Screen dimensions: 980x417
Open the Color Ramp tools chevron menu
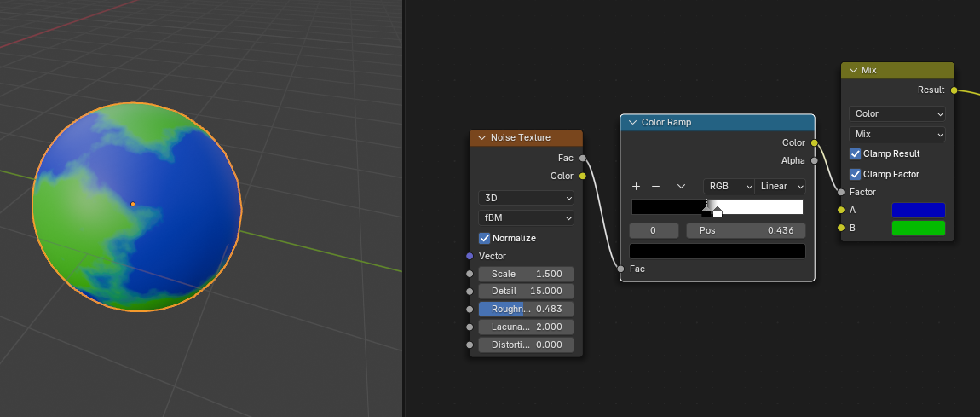pos(681,186)
